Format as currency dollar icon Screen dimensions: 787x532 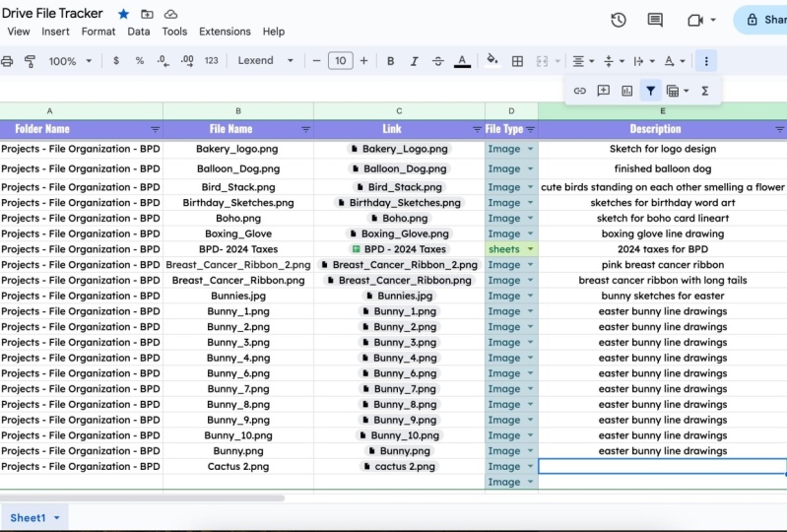(116, 61)
